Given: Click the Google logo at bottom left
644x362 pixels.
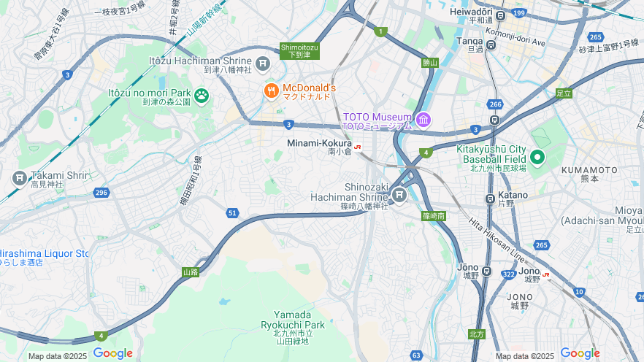Looking at the screenshot, I should [x=113, y=353].
